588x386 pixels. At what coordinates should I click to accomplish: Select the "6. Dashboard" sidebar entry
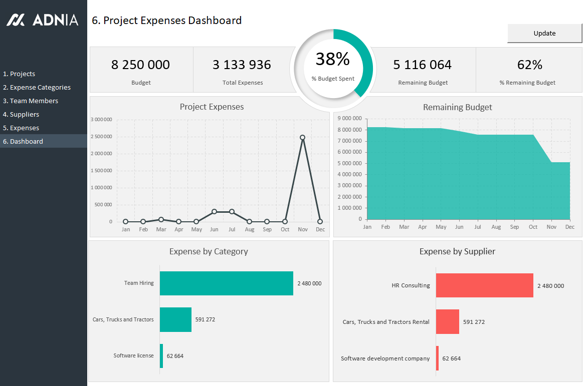pyautogui.click(x=23, y=141)
